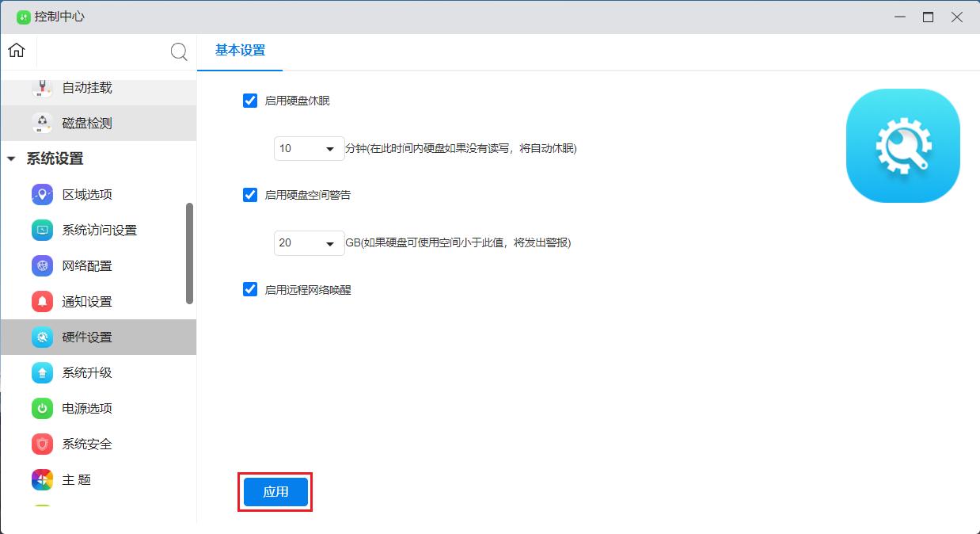Click the search magnifier icon
Screen dimensions: 980x534
coord(180,52)
